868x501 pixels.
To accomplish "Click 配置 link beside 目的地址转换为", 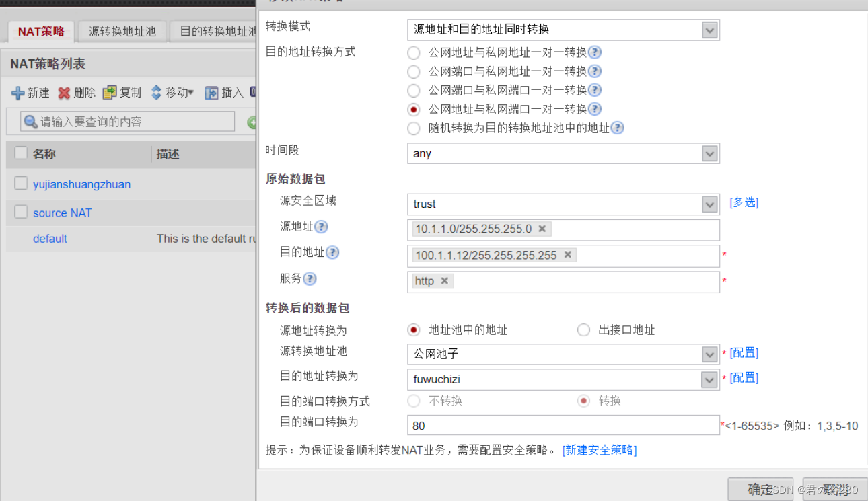I will point(744,378).
